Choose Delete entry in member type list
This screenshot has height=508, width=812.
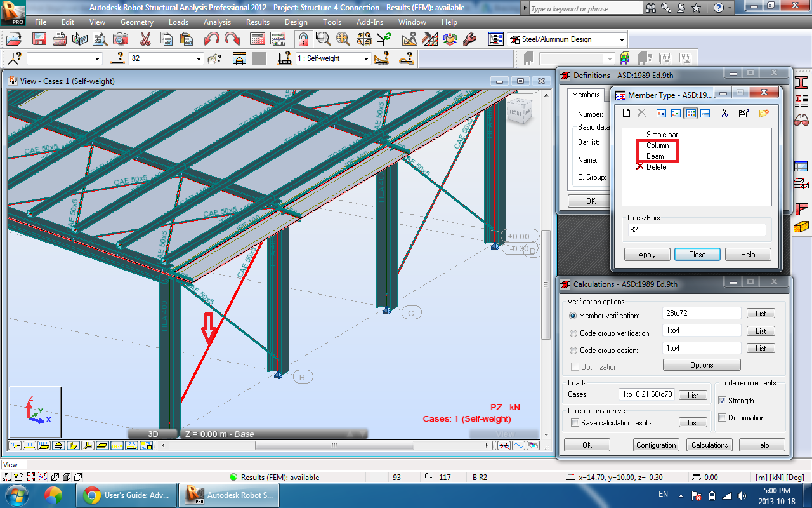point(656,167)
